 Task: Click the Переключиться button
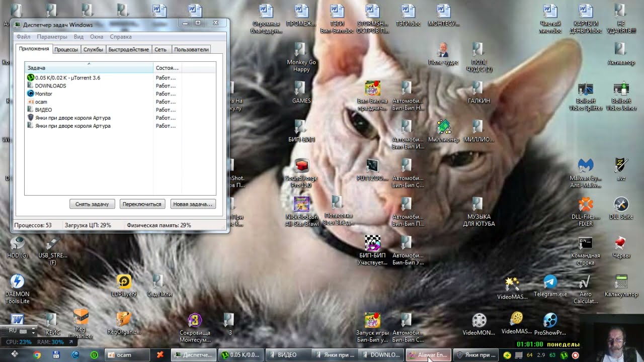coord(142,204)
